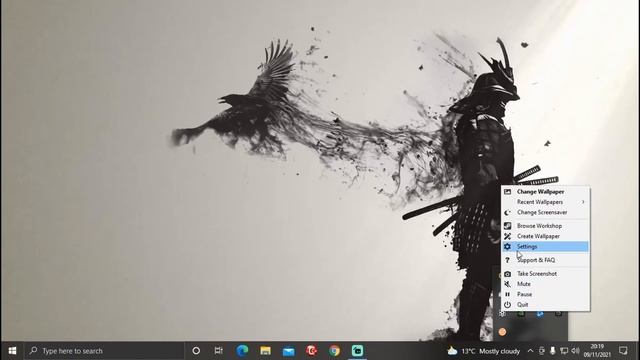Open the Windows Start menu

coord(12,351)
